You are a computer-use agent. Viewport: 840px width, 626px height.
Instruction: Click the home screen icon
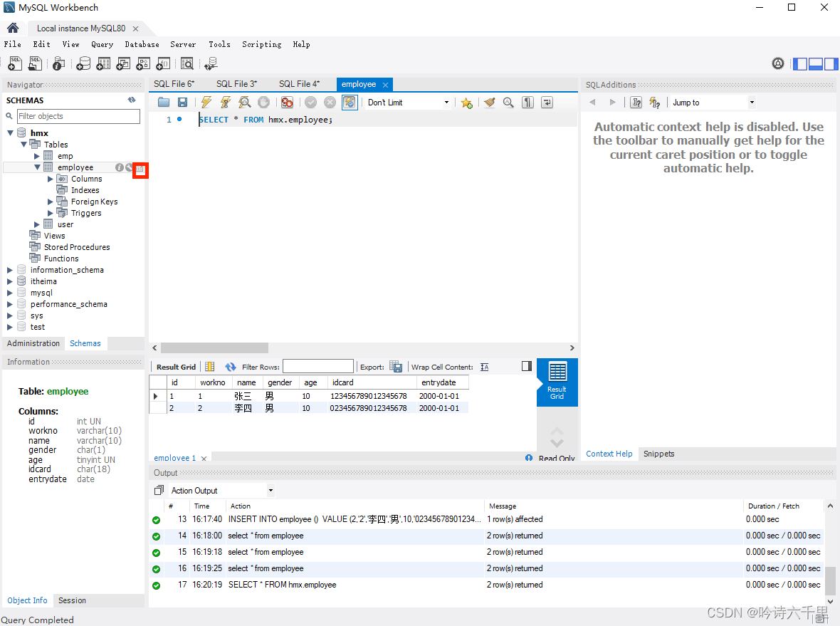[13, 28]
